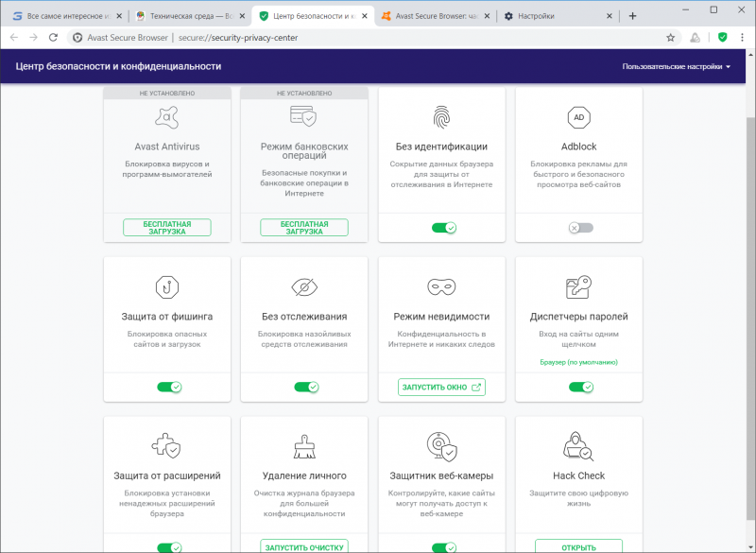This screenshot has height=553, width=756.
Task: Click the Avast Antivirus card icon
Action: 167,117
